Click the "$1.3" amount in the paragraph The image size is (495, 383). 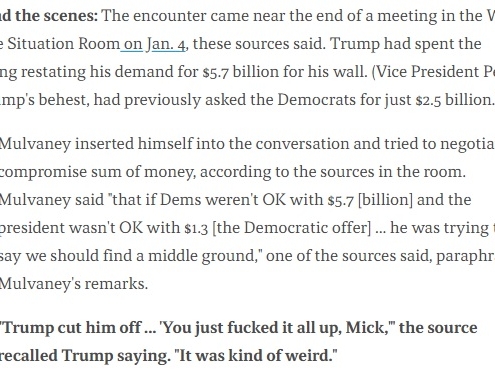[x=196, y=228]
